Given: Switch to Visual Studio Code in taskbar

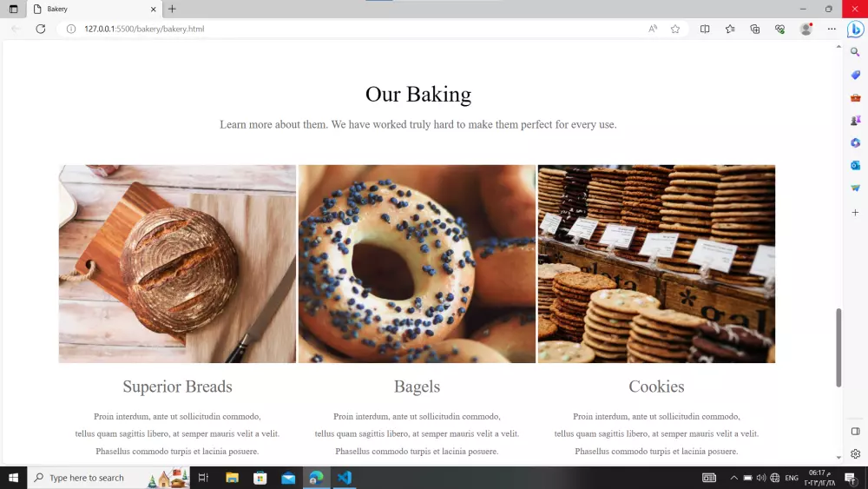Looking at the screenshot, I should 345,478.
